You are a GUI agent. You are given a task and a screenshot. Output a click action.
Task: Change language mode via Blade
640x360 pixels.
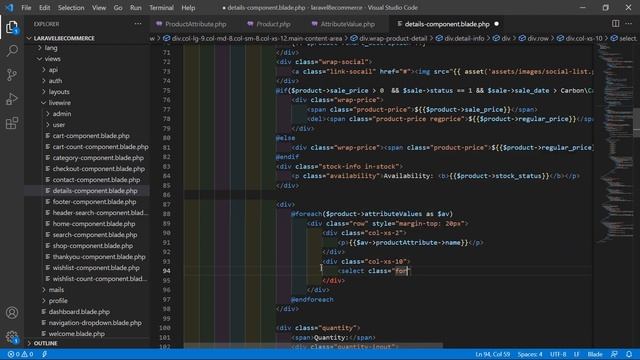(595, 354)
